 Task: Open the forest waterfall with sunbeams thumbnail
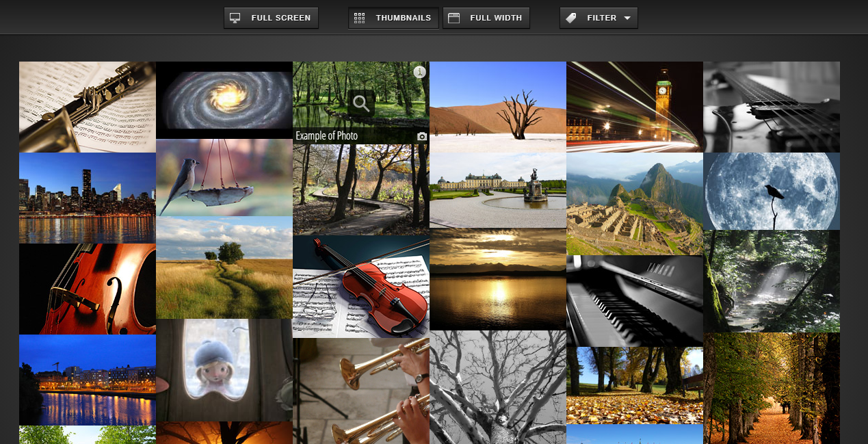coord(772,281)
